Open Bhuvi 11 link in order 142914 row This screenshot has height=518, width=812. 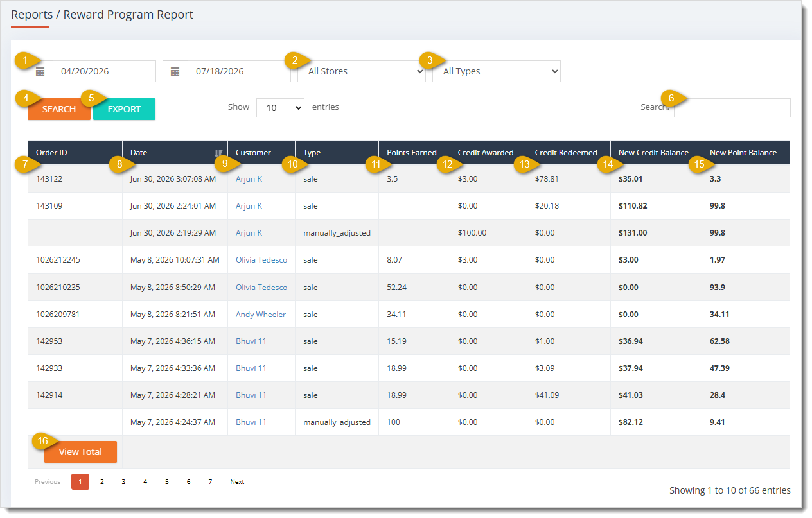pyautogui.click(x=251, y=395)
